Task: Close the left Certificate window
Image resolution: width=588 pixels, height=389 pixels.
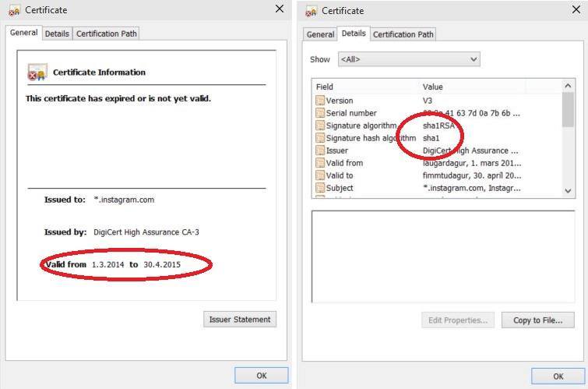Action: click(280, 9)
